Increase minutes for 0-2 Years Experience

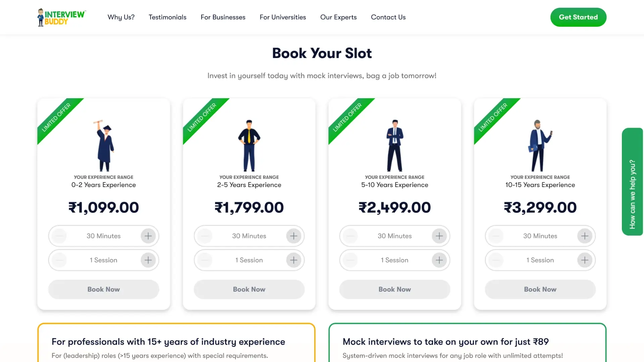click(148, 236)
